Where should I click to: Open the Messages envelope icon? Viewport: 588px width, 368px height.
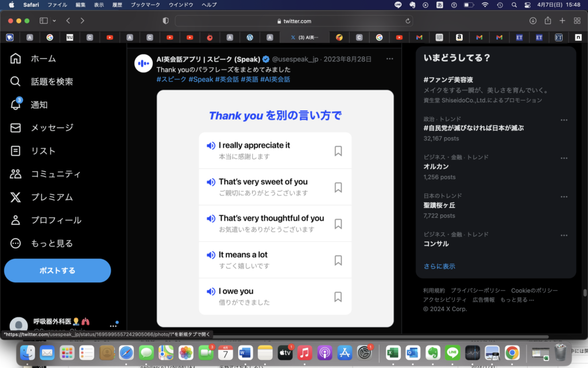16,128
